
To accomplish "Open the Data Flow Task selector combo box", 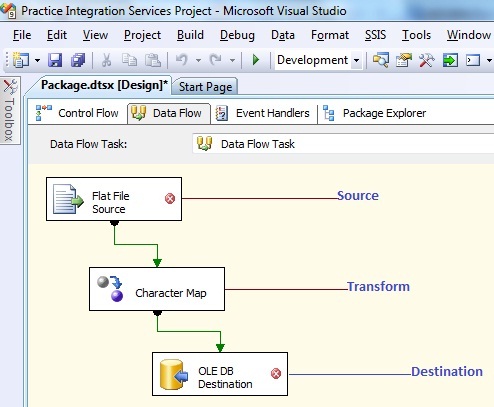I will pyautogui.click(x=343, y=144).
